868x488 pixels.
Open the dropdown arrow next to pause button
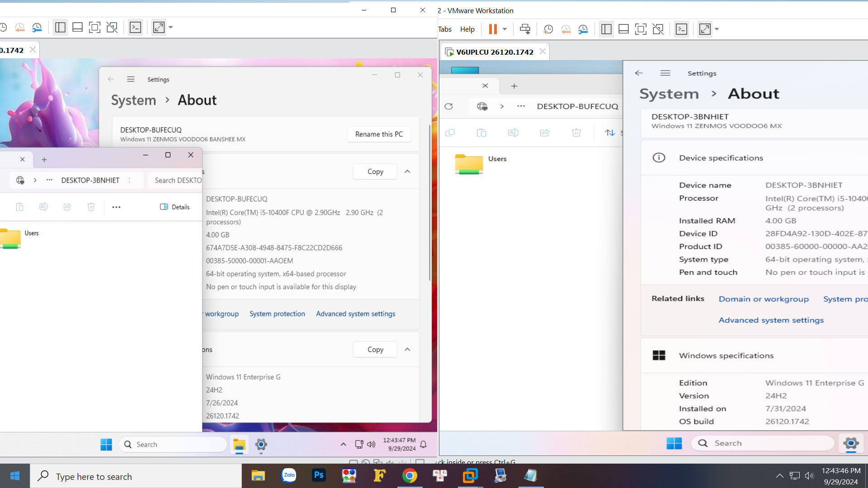[505, 29]
